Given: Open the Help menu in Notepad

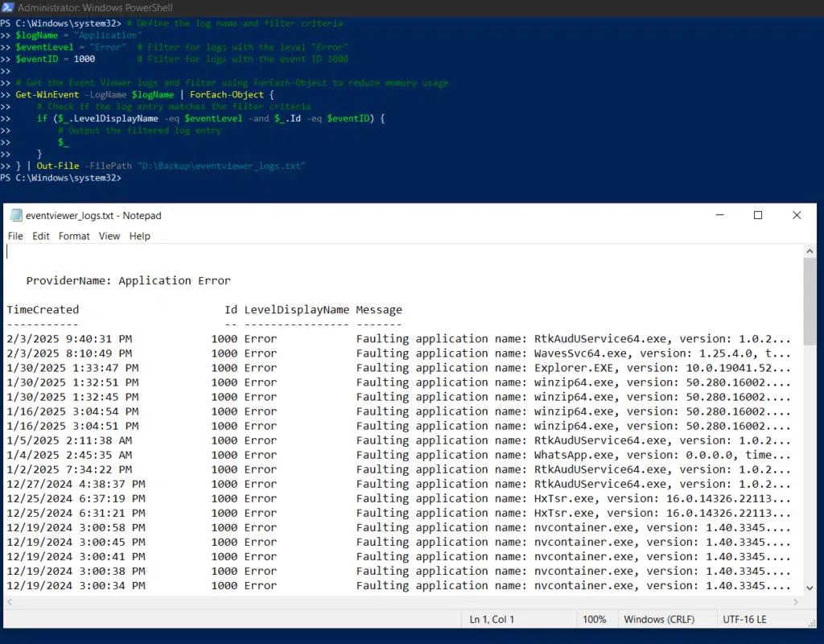Looking at the screenshot, I should [140, 236].
